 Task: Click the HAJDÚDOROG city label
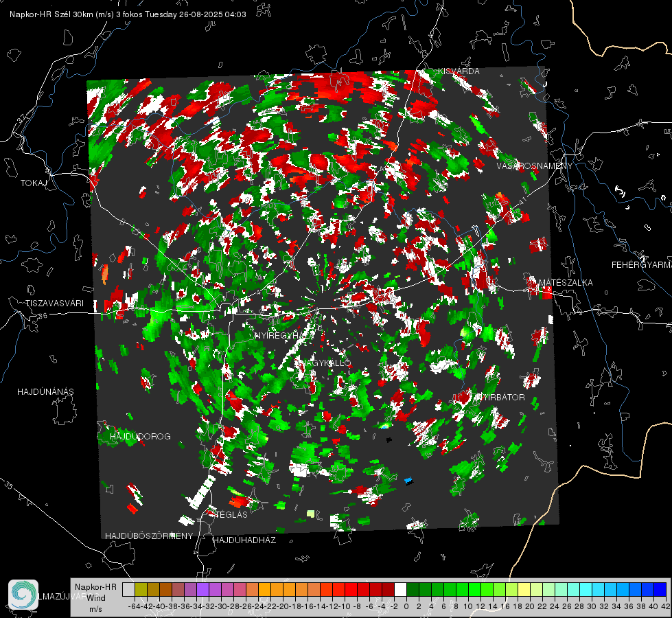tap(140, 437)
